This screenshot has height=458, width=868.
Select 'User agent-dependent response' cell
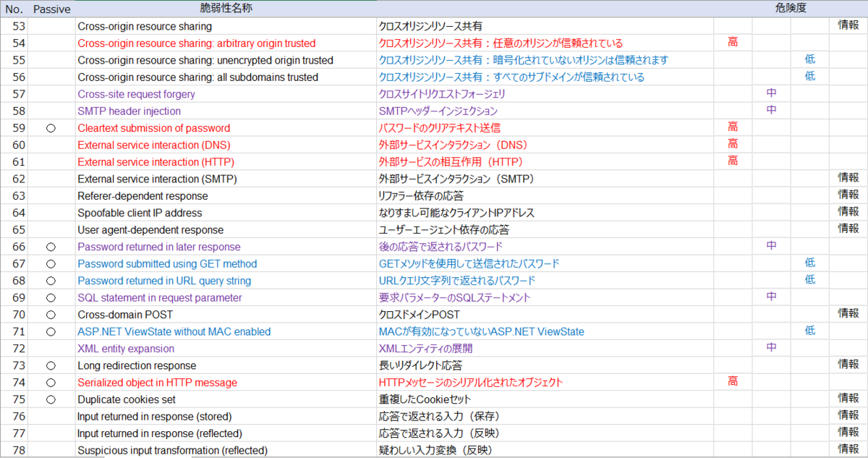coord(226,230)
